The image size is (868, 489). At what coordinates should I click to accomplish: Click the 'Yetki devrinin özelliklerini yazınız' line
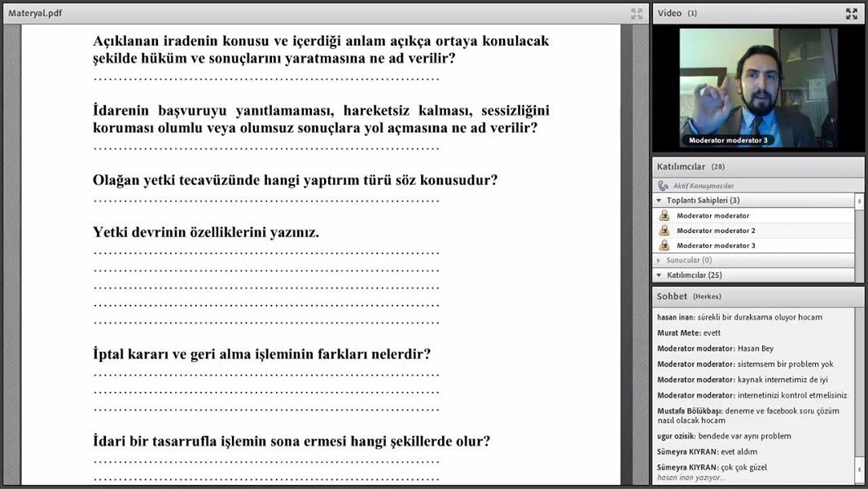coord(206,232)
